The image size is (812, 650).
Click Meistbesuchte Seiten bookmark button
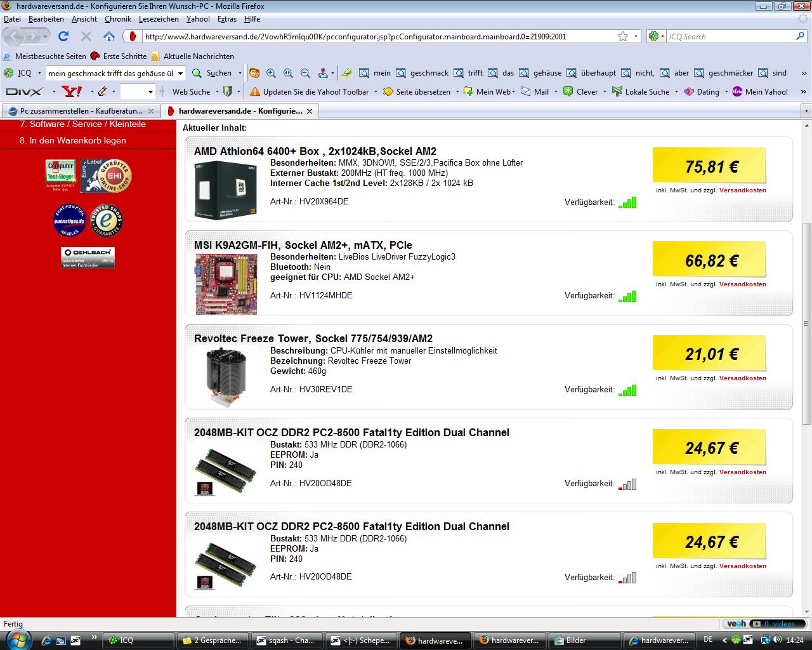pyautogui.click(x=44, y=56)
